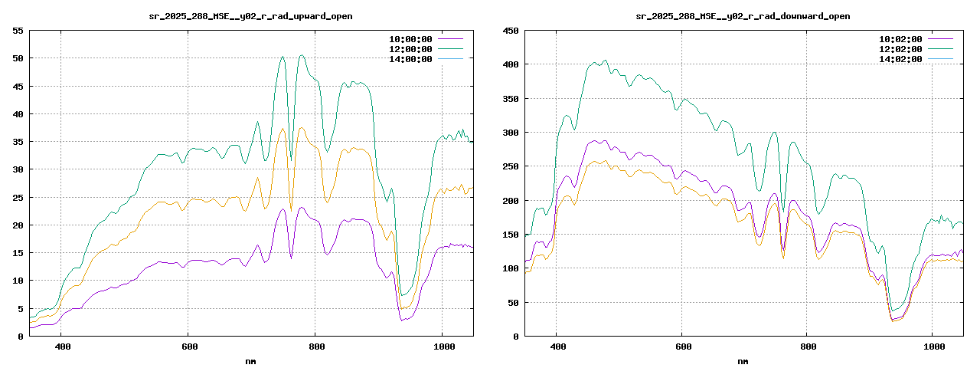Click green line sample next to 14:02:00

(x=940, y=59)
